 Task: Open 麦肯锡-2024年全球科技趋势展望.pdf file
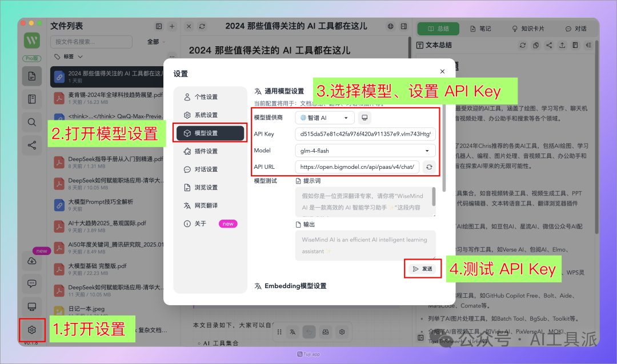(109, 98)
